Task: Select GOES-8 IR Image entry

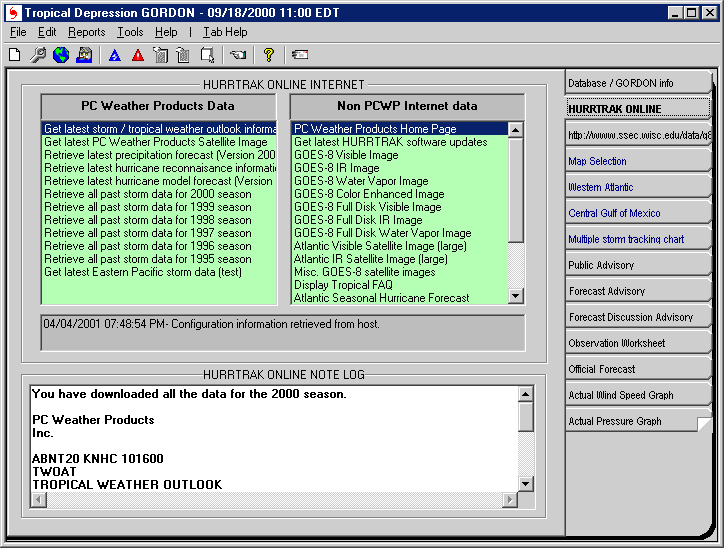Action: click(x=400, y=168)
